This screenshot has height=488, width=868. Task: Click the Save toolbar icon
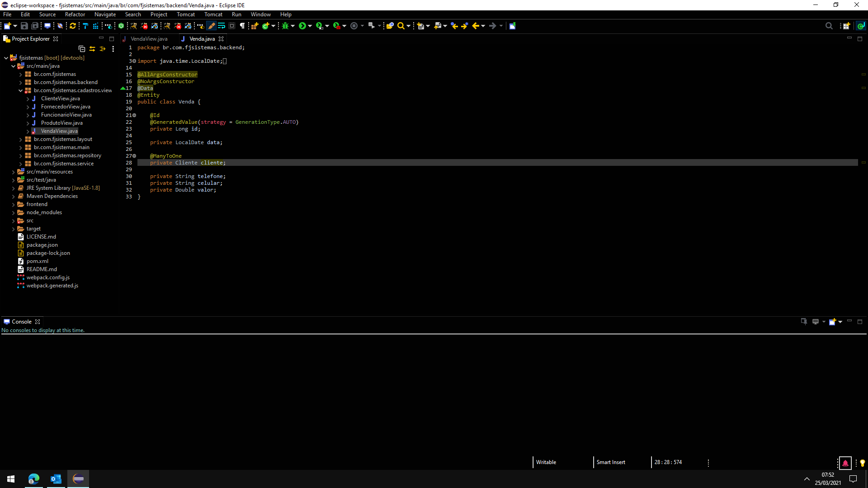point(24,26)
